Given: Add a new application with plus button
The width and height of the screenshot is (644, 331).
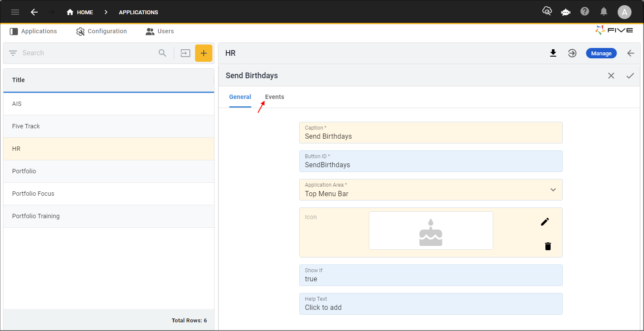Looking at the screenshot, I should 204,53.
